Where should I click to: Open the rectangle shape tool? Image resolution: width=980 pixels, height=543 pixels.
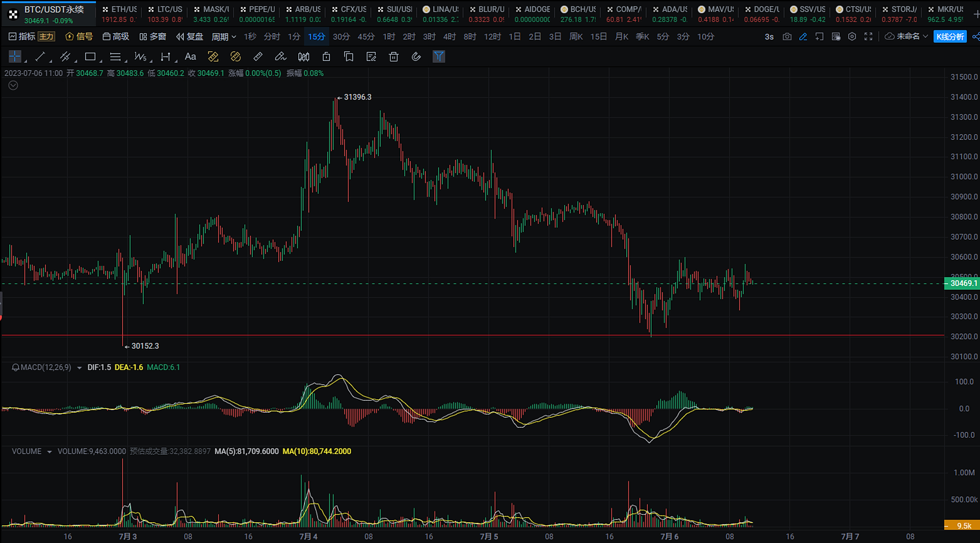[x=90, y=56]
